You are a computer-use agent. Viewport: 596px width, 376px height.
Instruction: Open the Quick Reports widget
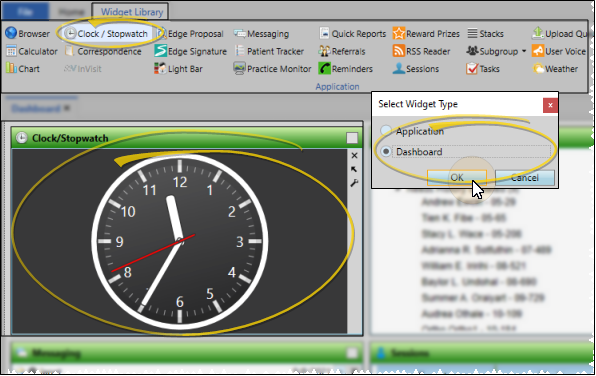coord(353,33)
